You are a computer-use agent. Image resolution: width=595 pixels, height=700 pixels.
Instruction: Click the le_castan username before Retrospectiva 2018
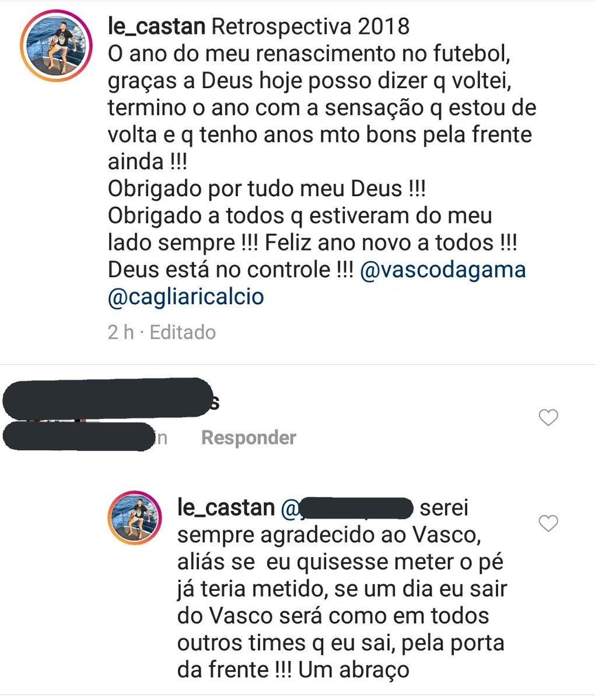tap(156, 26)
